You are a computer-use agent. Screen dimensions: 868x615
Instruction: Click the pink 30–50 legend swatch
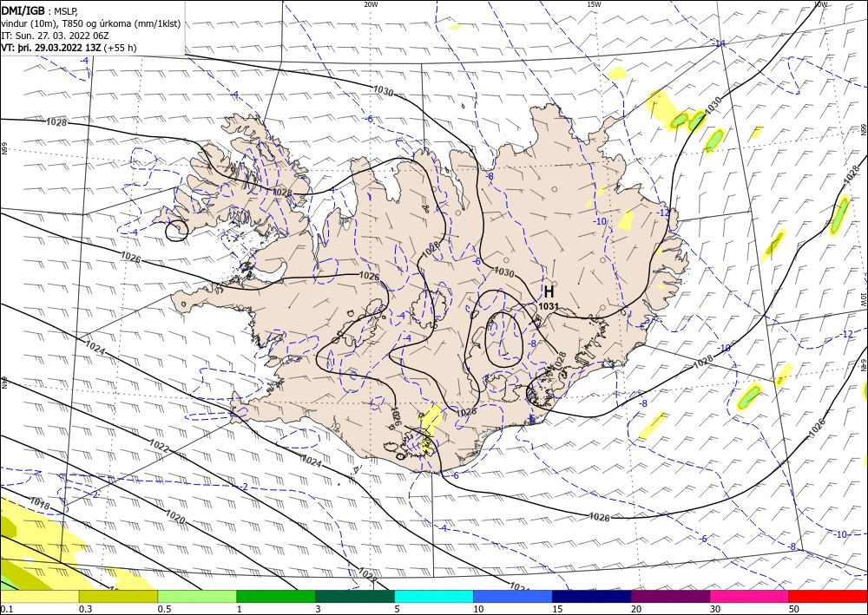[x=750, y=596]
